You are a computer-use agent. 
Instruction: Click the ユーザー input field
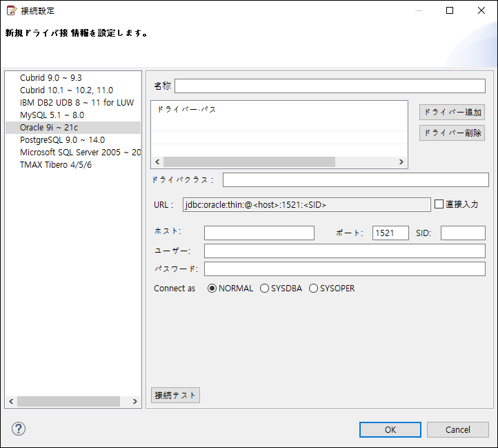click(345, 251)
